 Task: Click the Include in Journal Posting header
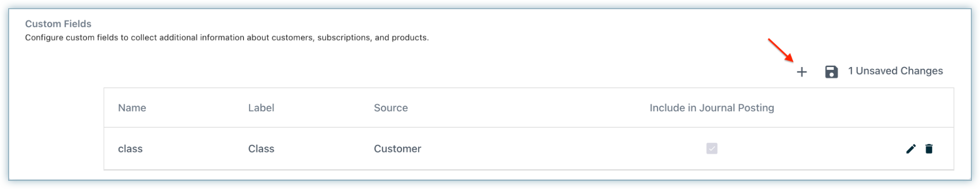coord(712,108)
